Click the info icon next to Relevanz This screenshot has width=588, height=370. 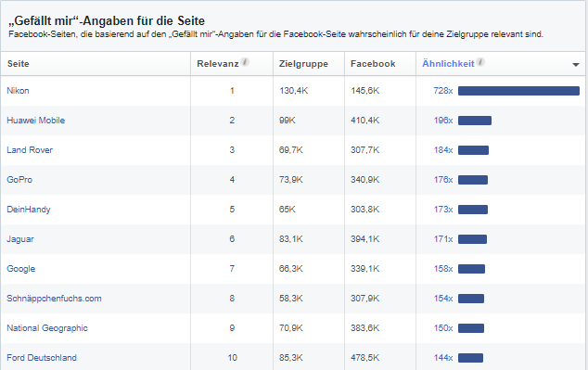245,62
